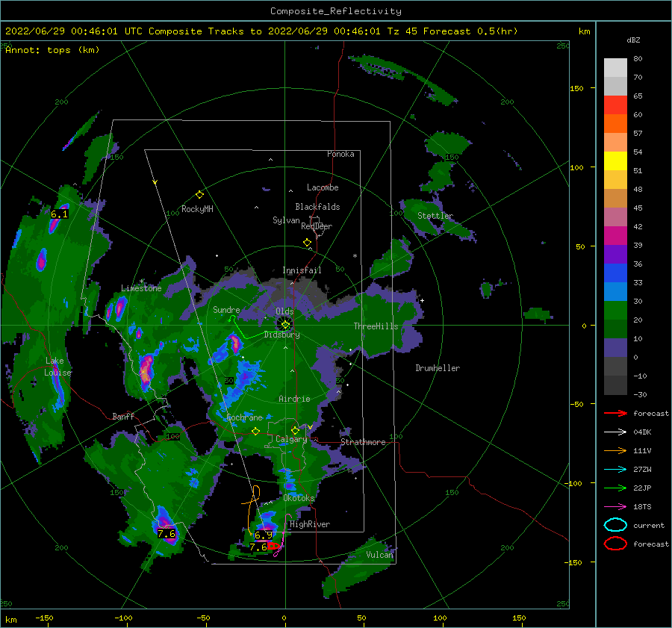Viewport: 672px width, 628px height.
Task: Click the yellow diamond marker below Cochrane
Action: (256, 431)
